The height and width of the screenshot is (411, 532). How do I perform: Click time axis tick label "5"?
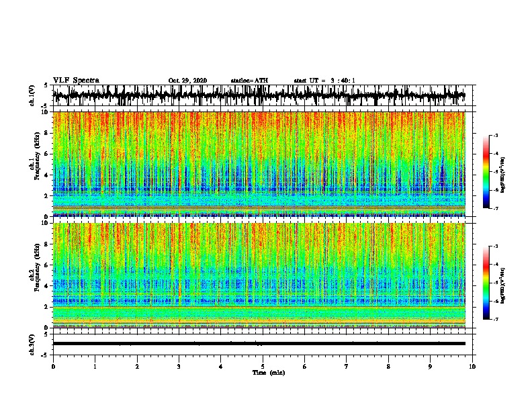[263, 367]
